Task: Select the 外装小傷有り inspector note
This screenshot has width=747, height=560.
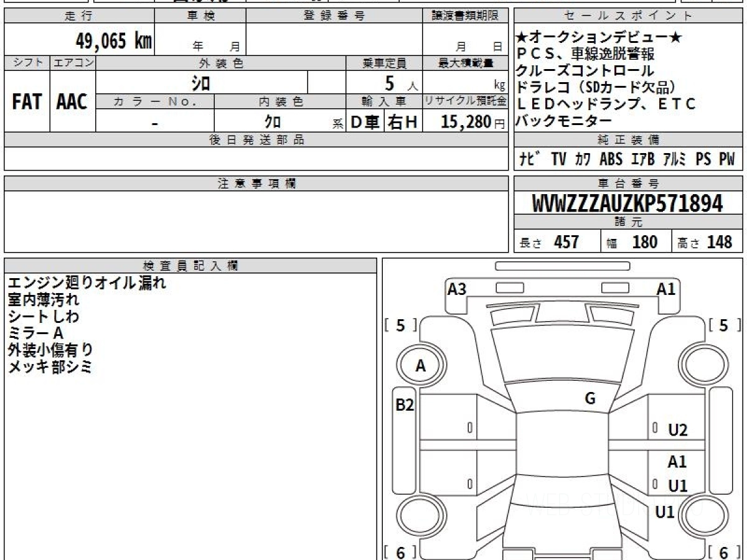Action: (50, 350)
